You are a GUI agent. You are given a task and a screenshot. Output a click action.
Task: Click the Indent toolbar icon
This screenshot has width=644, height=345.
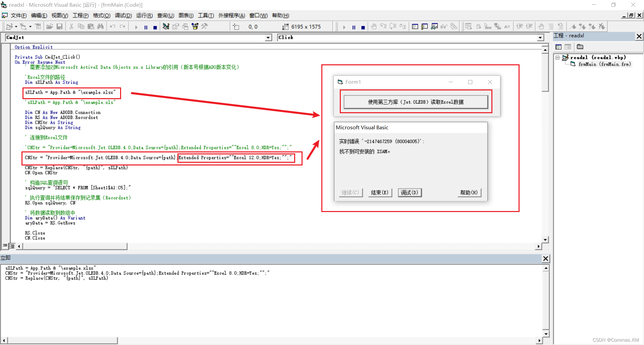pos(520,26)
